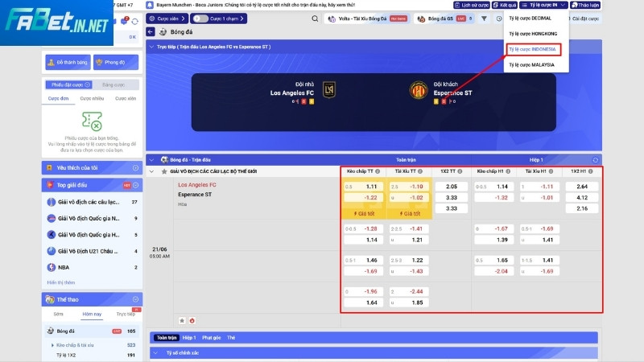
Task: Open Lịch sử cược button
Action: tap(472, 5)
